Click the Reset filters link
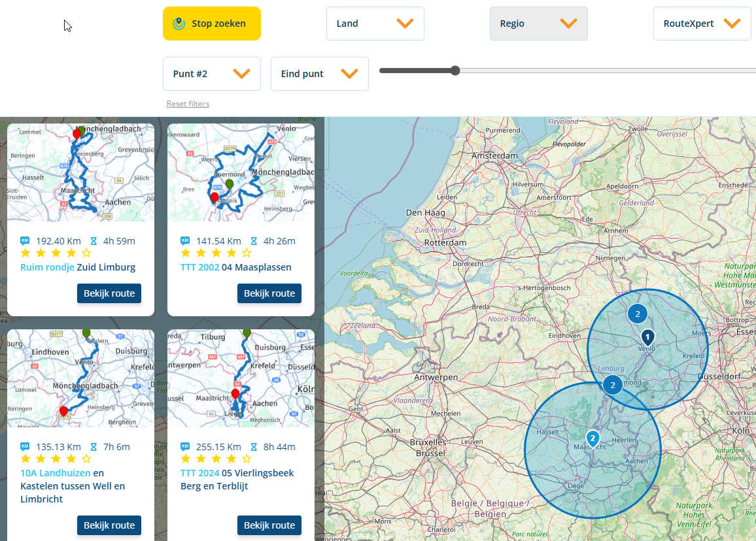Screen dimensions: 756x541 (x=188, y=104)
